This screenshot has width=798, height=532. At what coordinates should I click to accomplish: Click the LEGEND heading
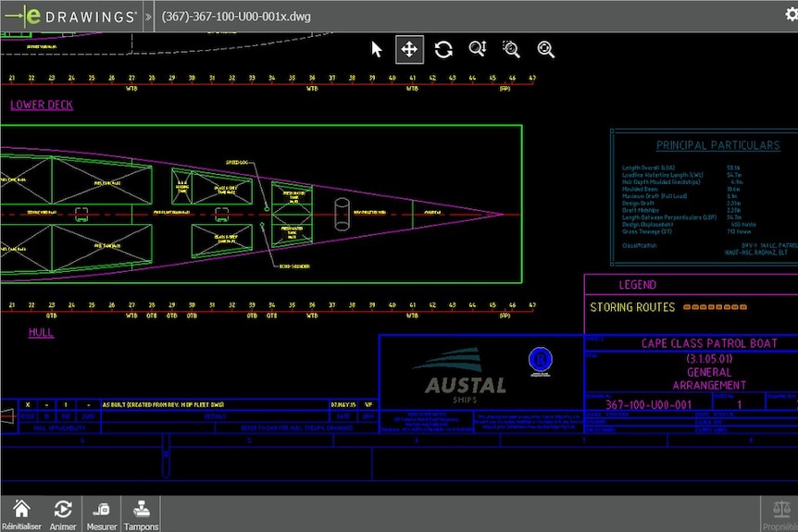(x=637, y=285)
